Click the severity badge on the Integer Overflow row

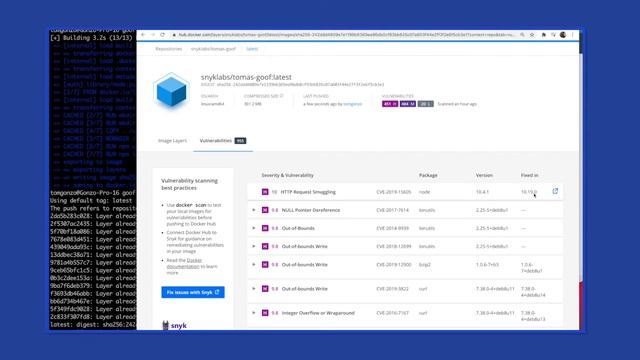coord(265,313)
